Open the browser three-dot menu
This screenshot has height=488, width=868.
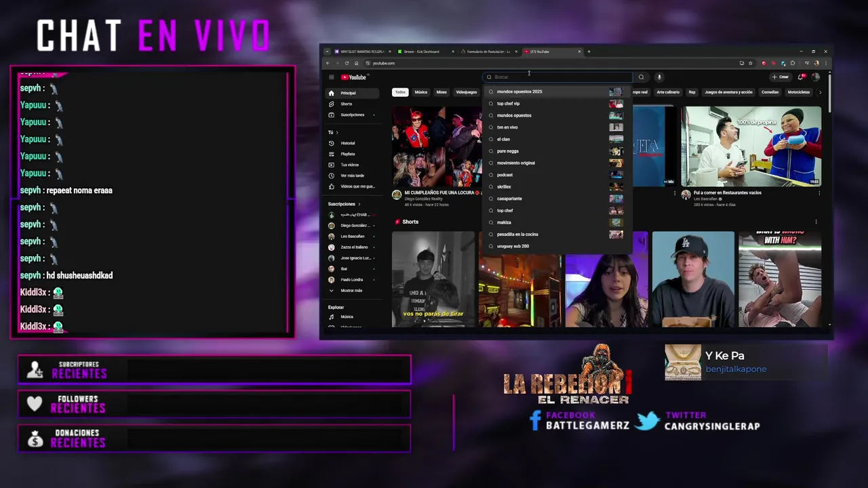[825, 63]
